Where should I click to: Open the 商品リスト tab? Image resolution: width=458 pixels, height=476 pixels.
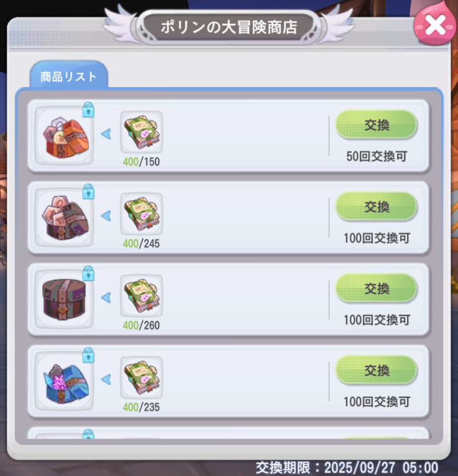68,75
